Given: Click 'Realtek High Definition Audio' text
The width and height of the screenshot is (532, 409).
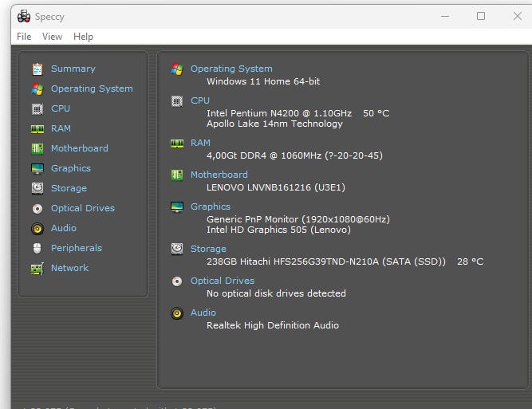Looking at the screenshot, I should coord(273,325).
